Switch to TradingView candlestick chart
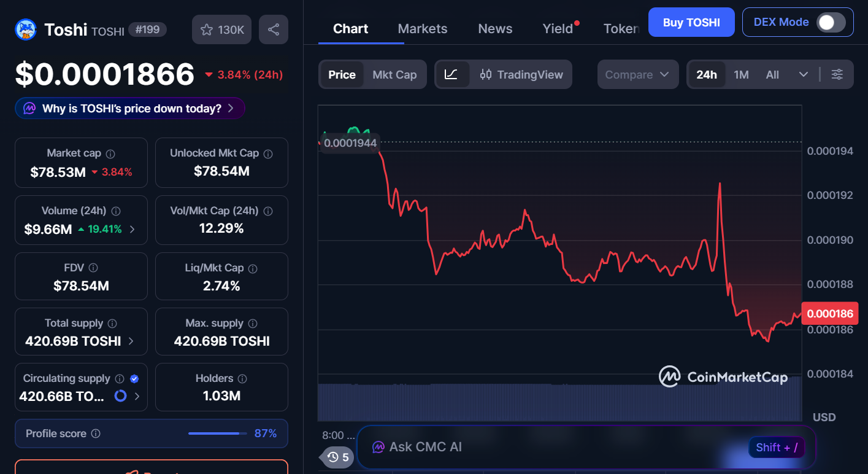 coord(522,74)
